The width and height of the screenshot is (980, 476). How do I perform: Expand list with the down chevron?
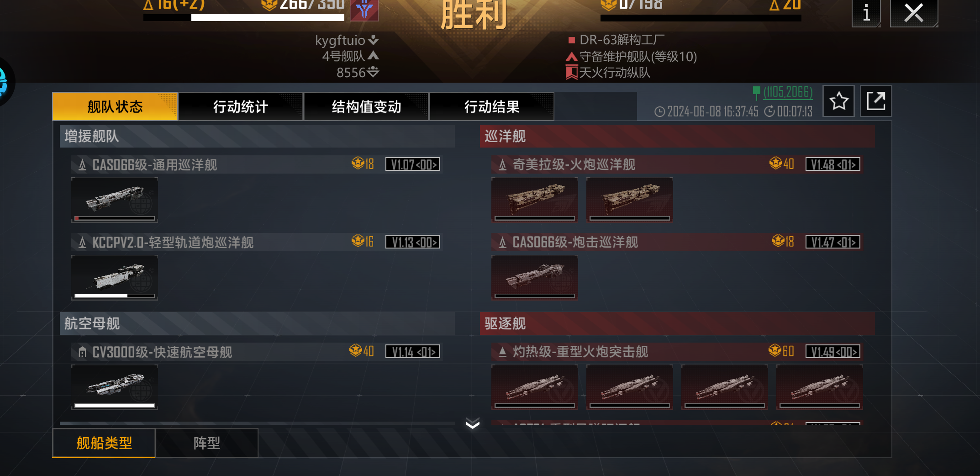[472, 423]
